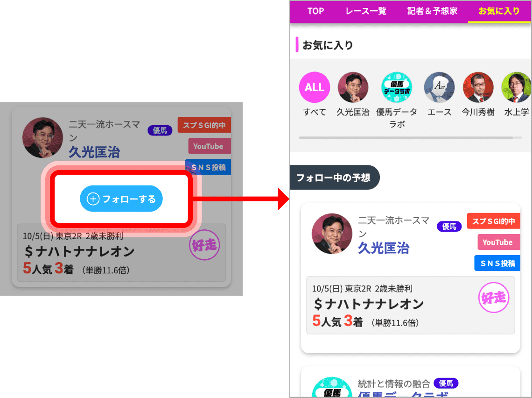The height and width of the screenshot is (398, 532).
Task: Select the ALL すべて filter icon
Action: (x=314, y=87)
